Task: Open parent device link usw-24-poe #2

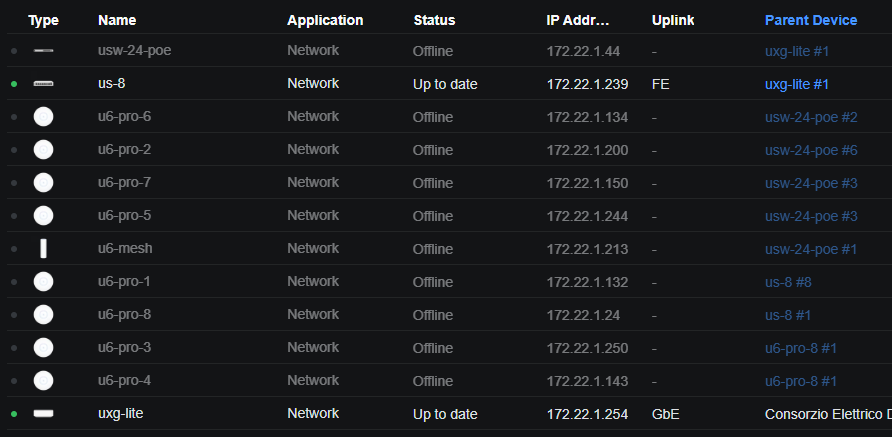Action: pos(811,117)
